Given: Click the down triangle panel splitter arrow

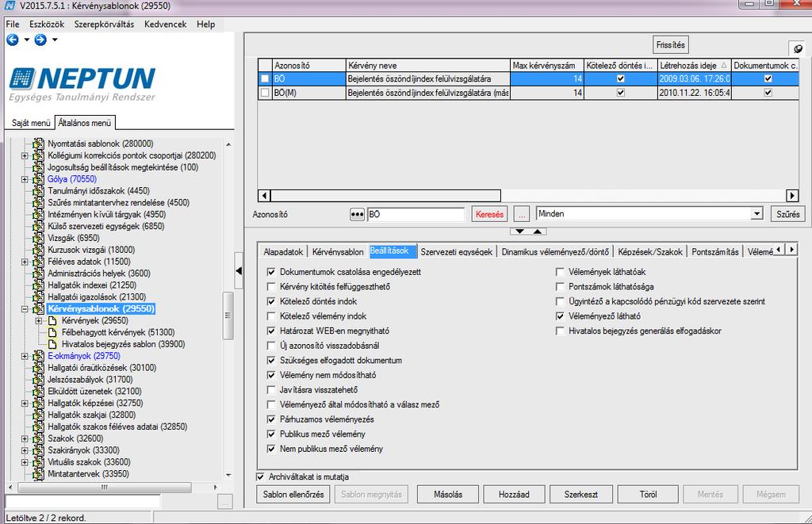Looking at the screenshot, I should (x=520, y=231).
